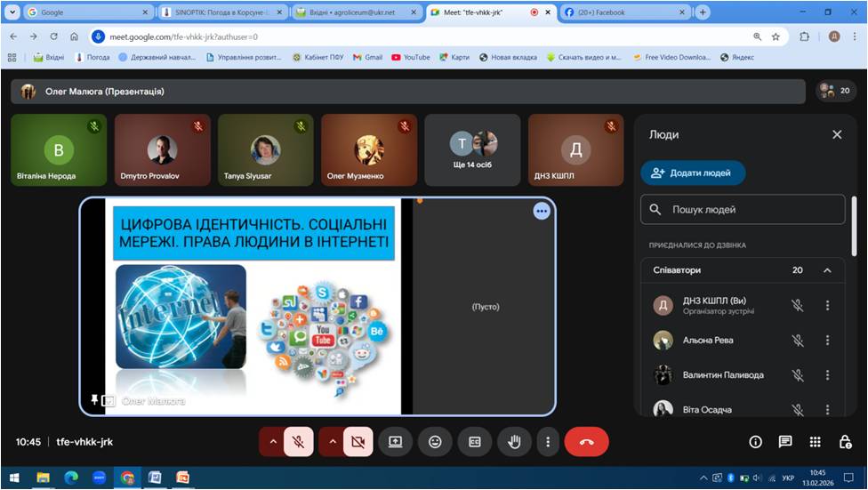
Task: Toggle the camera on/off button
Action: (x=358, y=442)
